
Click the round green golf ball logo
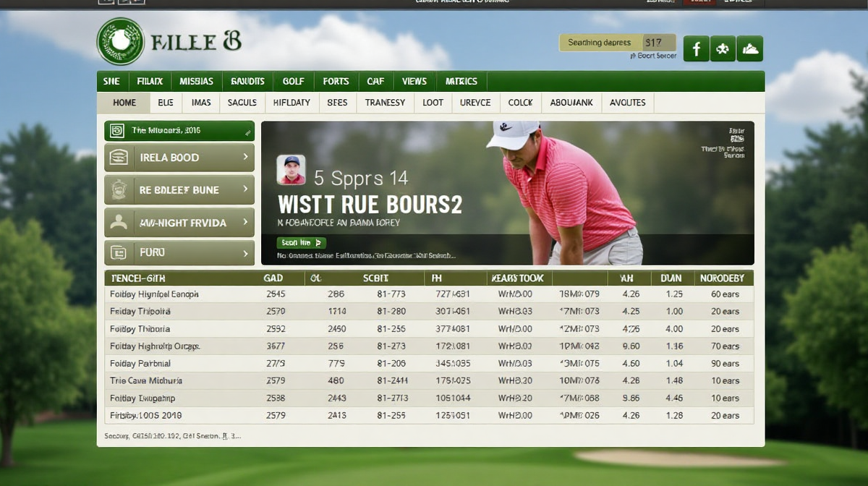pyautogui.click(x=121, y=41)
